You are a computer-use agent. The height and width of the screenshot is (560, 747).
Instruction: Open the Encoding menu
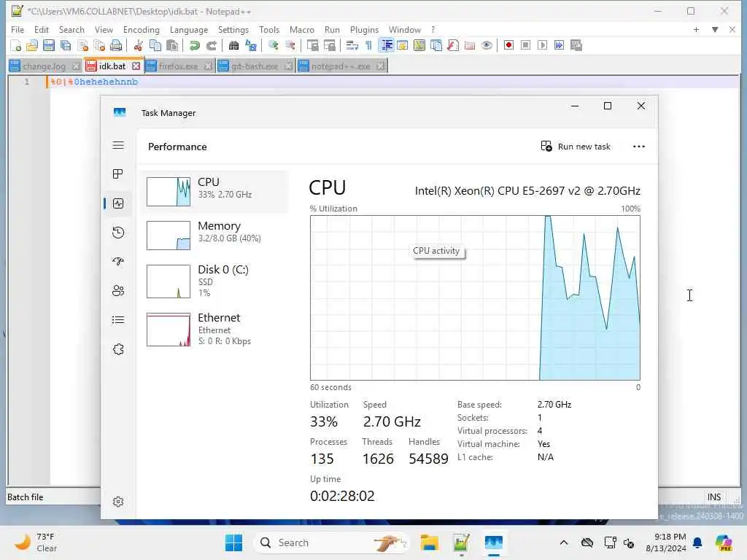[x=141, y=29]
